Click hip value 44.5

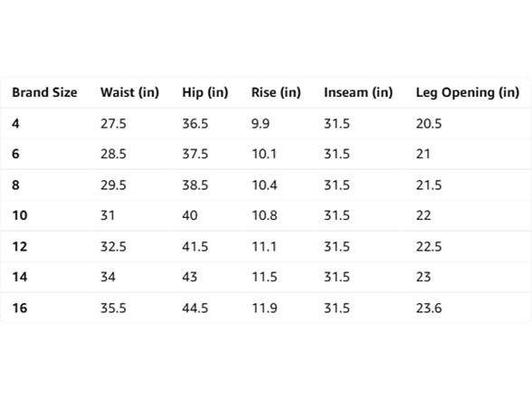195,308
